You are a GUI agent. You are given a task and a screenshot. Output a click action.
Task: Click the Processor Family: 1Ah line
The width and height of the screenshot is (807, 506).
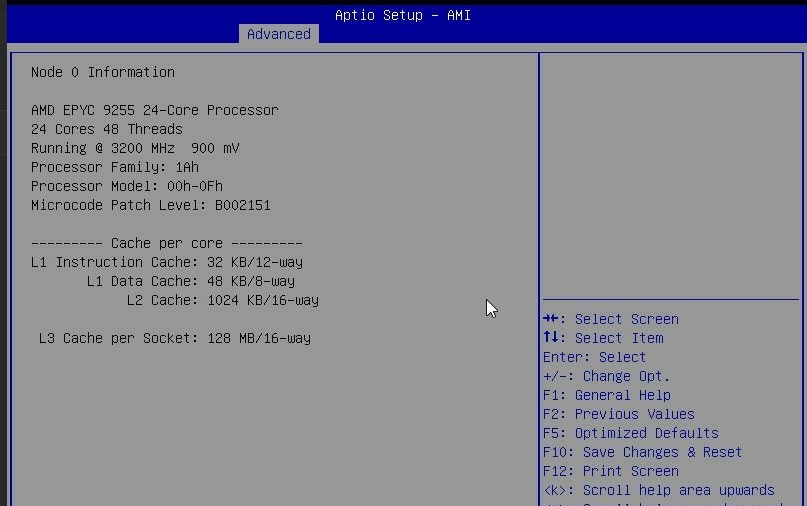point(114,167)
